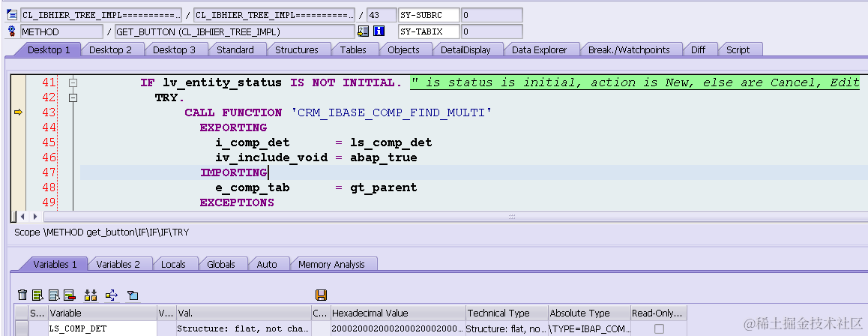Open the Break./Watchpoints tab
Image resolution: width=868 pixels, height=336 pixels.
pos(628,49)
